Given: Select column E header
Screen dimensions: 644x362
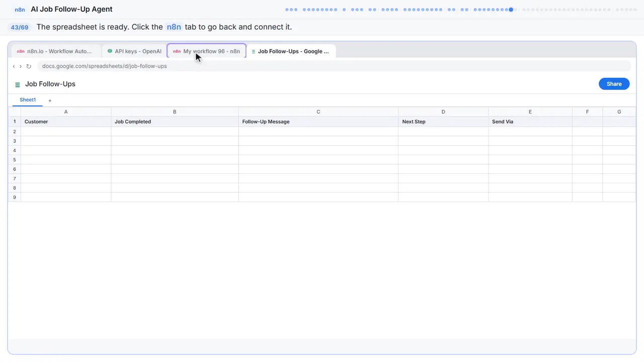Looking at the screenshot, I should (x=530, y=112).
